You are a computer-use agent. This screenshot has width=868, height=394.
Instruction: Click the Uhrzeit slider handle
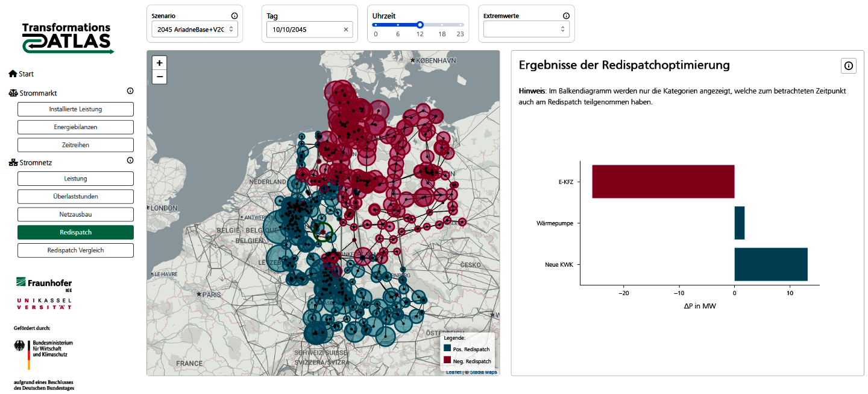point(420,25)
